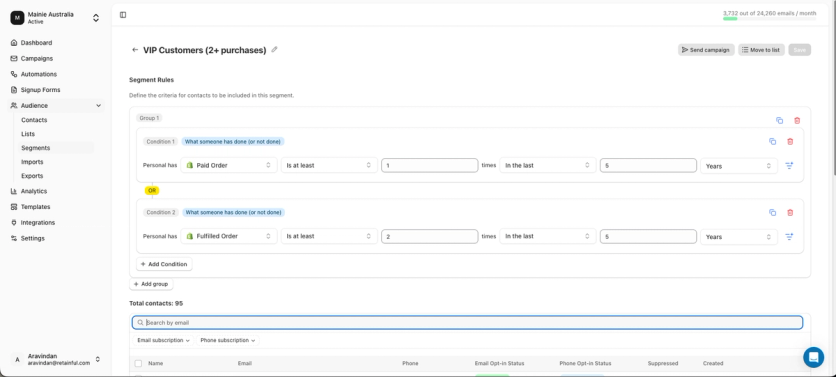836x377 pixels.
Task: Open Condition 2 'In the last' dropdown
Action: (548, 236)
